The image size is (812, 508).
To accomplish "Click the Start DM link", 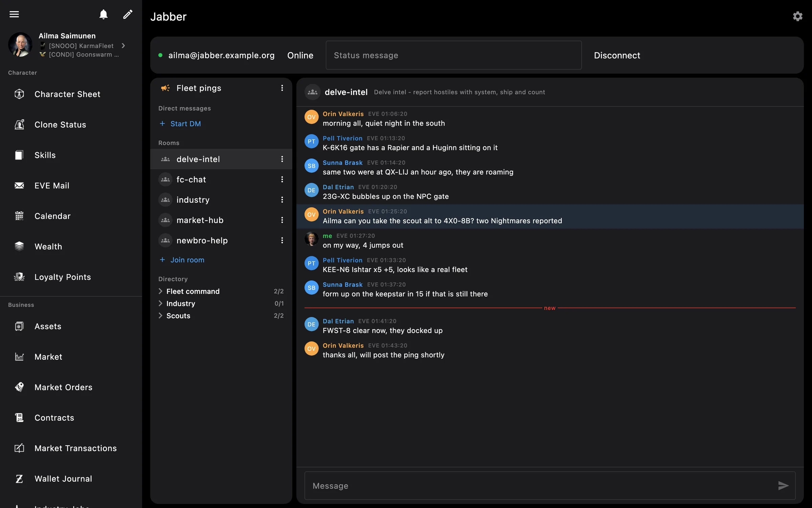I will [180, 124].
